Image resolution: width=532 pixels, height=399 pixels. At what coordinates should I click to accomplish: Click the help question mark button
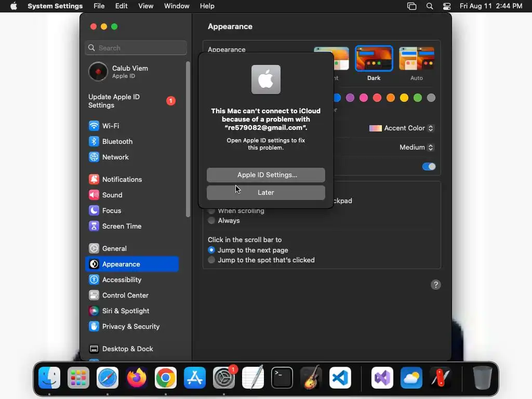436,285
